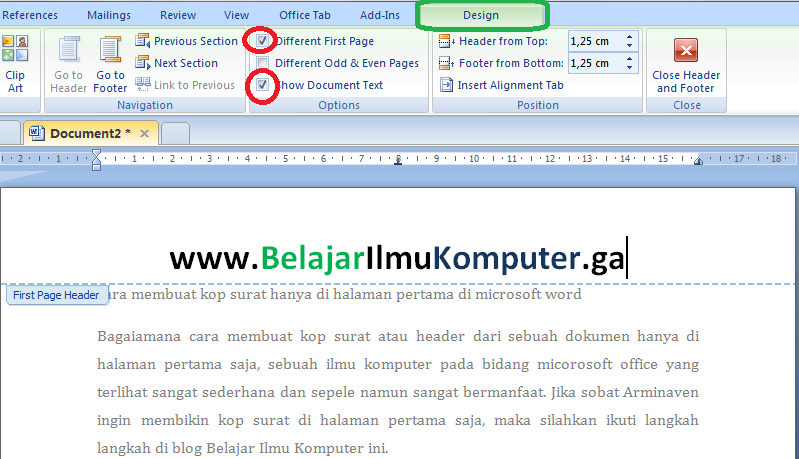Click Link to Previous option

click(185, 85)
